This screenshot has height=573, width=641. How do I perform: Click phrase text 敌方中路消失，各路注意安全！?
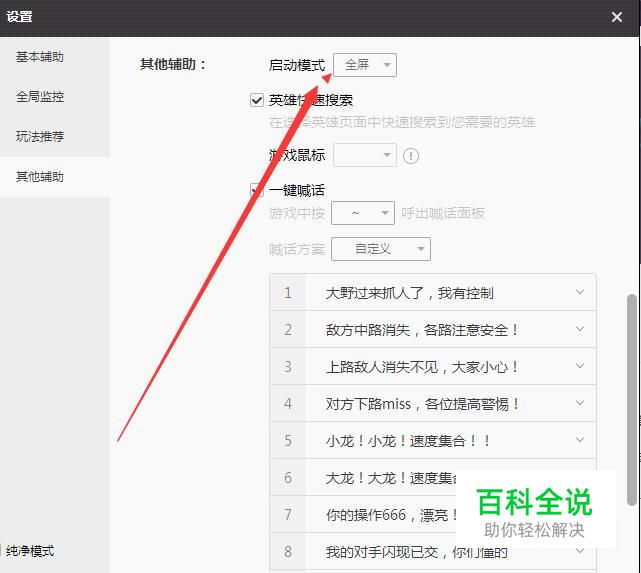click(x=422, y=330)
